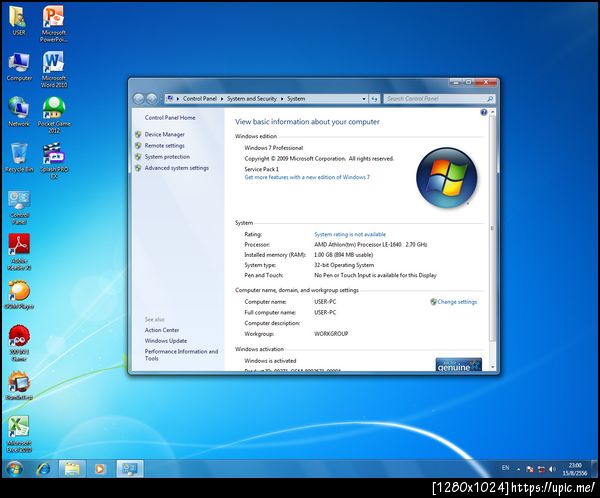Expand the arrow after Control Panel breadcrumb
Image resolution: width=600 pixels, height=498 pixels.
[x=222, y=99]
